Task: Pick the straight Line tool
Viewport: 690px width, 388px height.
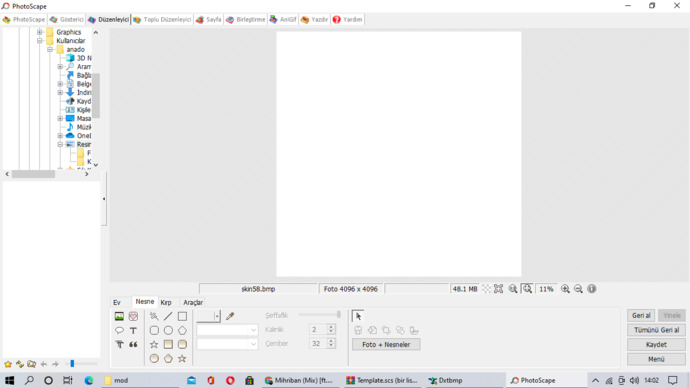Action: (x=168, y=316)
